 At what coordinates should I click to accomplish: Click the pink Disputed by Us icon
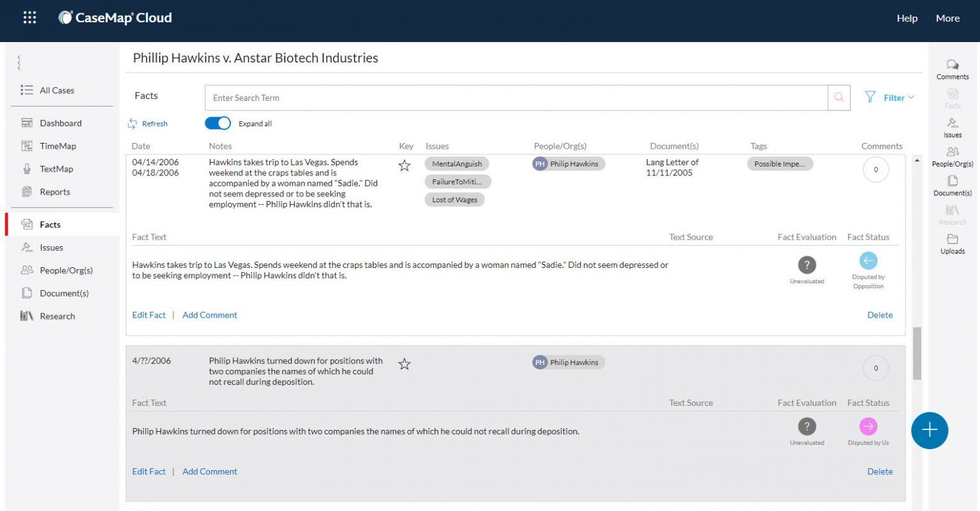(x=868, y=426)
